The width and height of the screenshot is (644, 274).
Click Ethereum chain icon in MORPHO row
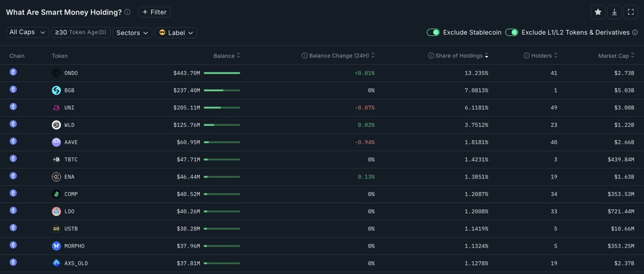pyautogui.click(x=13, y=245)
